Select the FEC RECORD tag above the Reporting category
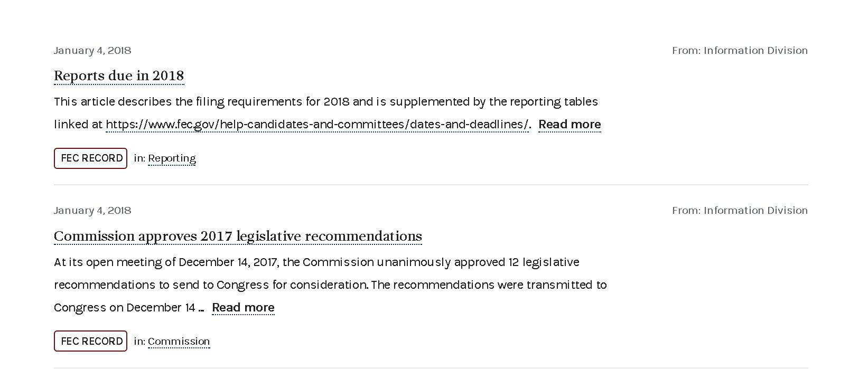Image resolution: width=868 pixels, height=369 pixels. [90, 158]
